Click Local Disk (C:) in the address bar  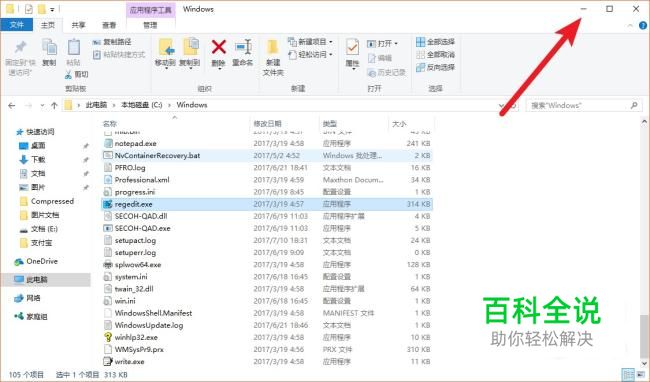click(141, 105)
